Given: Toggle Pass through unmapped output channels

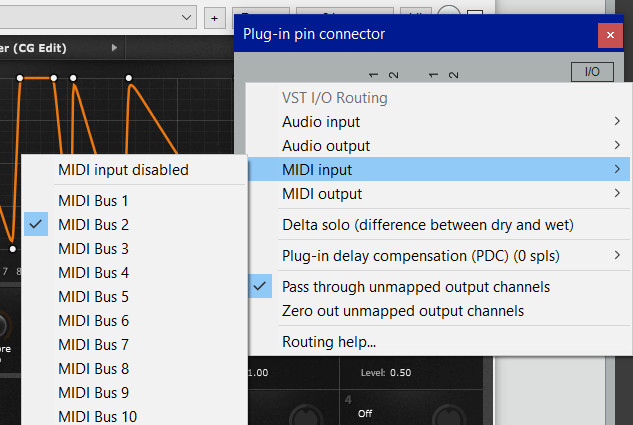Looking at the screenshot, I should click(415, 287).
